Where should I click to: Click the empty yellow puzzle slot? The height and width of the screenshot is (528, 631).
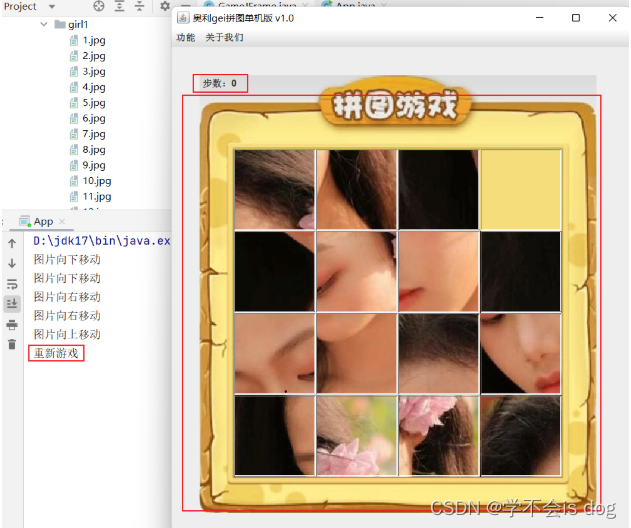(x=521, y=190)
